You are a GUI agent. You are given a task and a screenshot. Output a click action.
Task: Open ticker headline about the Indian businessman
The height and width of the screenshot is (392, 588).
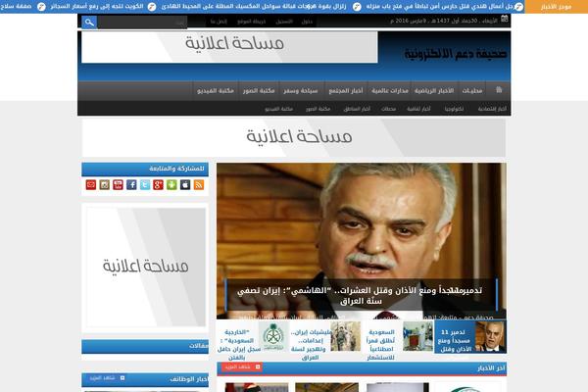[x=440, y=7]
